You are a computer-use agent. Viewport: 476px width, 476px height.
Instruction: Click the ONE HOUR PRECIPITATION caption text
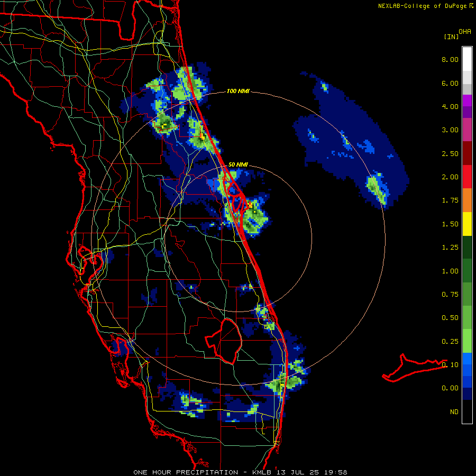pos(186,472)
